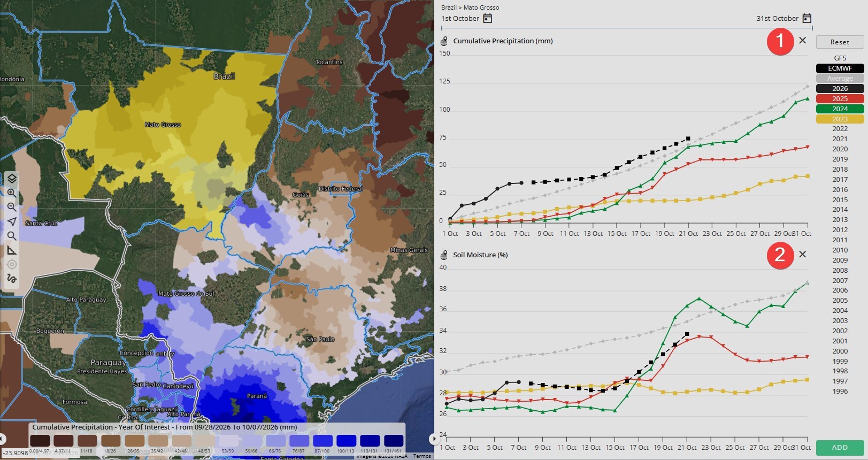Click the Goiás label on the map
This screenshot has height=460, width=868.
coord(301,195)
